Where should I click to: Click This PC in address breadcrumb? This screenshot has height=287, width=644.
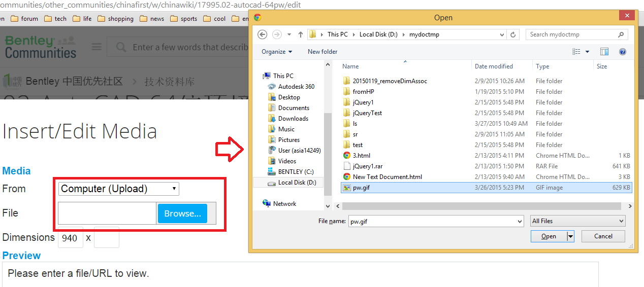pos(338,34)
